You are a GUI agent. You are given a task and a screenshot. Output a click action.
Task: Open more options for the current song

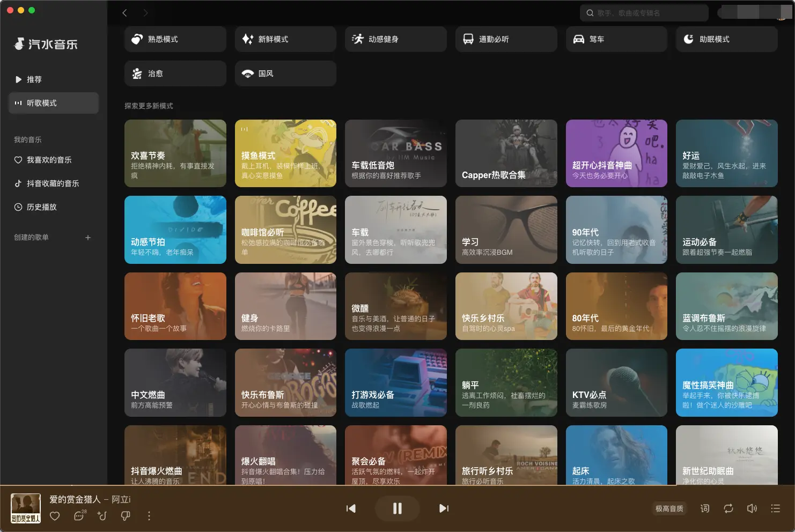[x=149, y=516]
